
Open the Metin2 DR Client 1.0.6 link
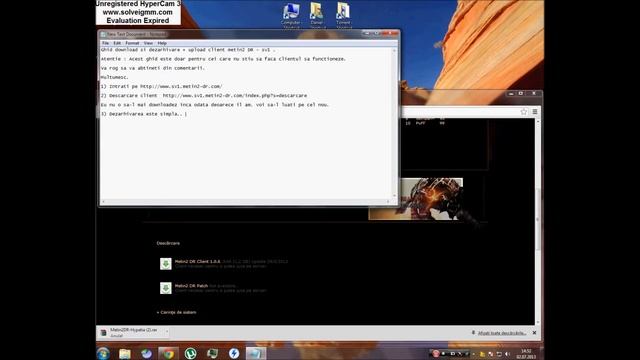(x=198, y=261)
